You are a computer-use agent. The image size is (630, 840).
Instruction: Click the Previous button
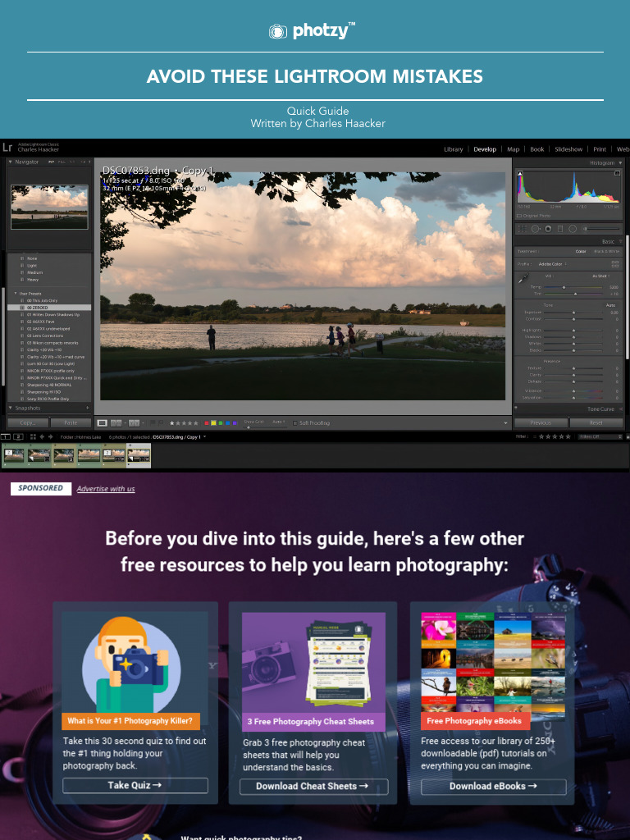point(541,422)
